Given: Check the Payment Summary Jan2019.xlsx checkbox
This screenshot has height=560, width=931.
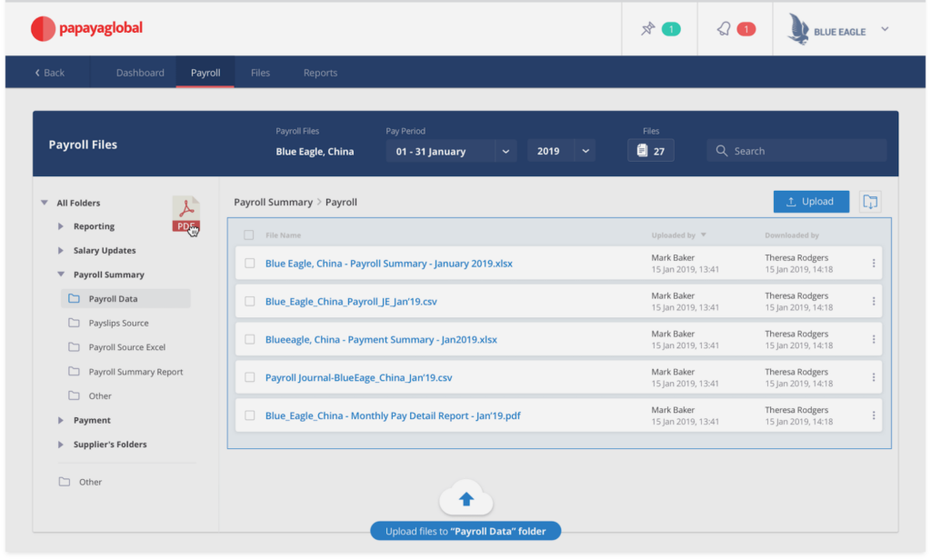Looking at the screenshot, I should (x=249, y=339).
